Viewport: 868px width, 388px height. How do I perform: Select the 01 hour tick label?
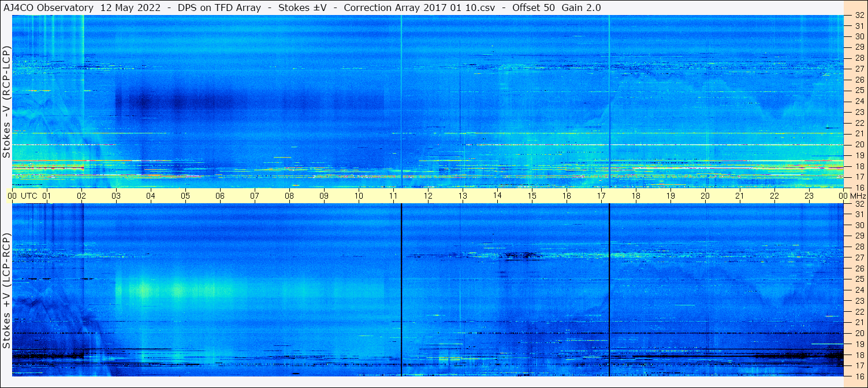pos(47,196)
